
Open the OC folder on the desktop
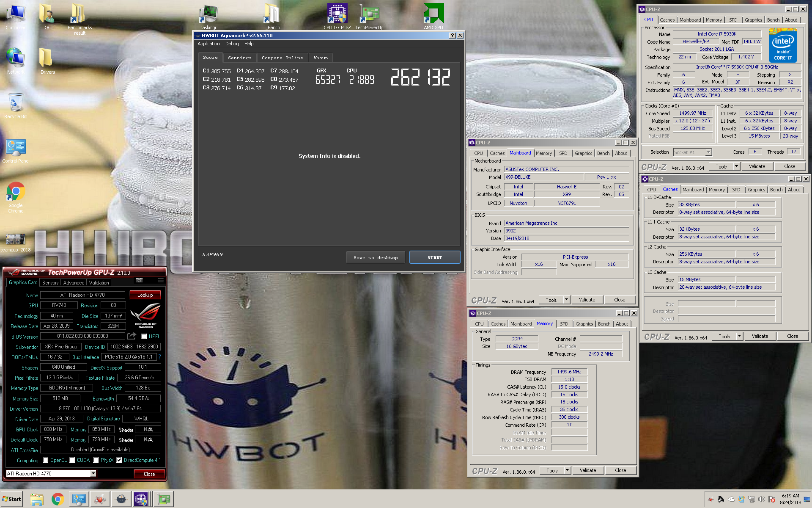coord(47,17)
